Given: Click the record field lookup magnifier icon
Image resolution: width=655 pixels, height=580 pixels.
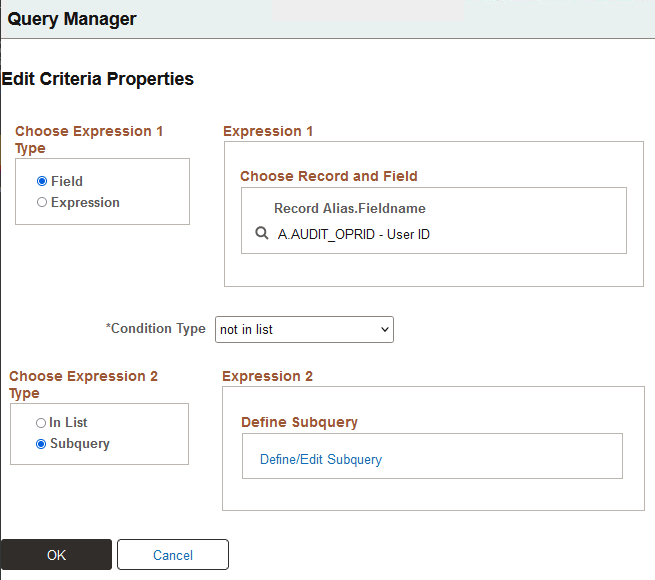Looking at the screenshot, I should pos(262,233).
